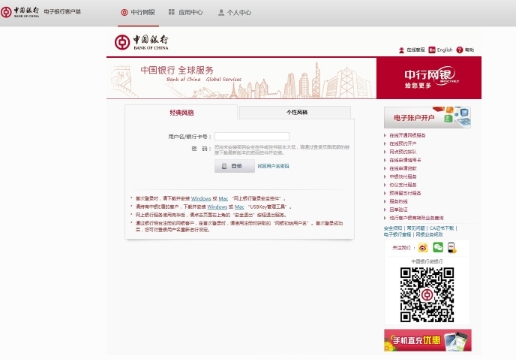Open 在线开通网银服务 sidebar link
This screenshot has width=516, height=360.
click(x=407, y=135)
